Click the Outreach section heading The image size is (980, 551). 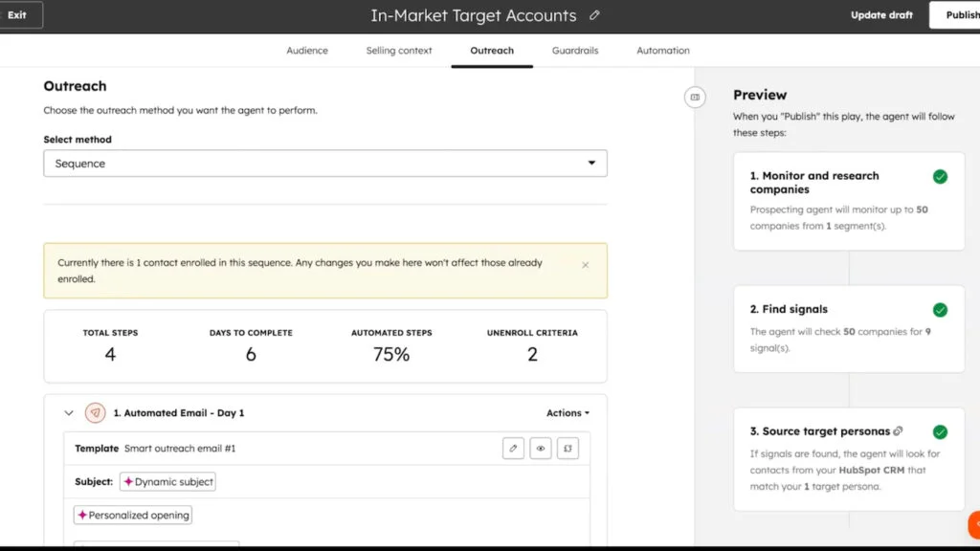click(75, 86)
